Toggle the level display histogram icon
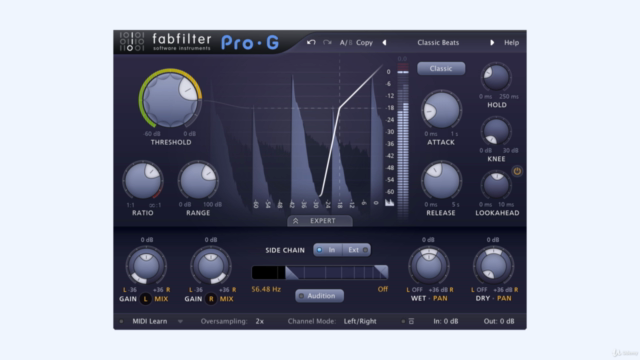The height and width of the screenshot is (360, 640). tap(389, 202)
